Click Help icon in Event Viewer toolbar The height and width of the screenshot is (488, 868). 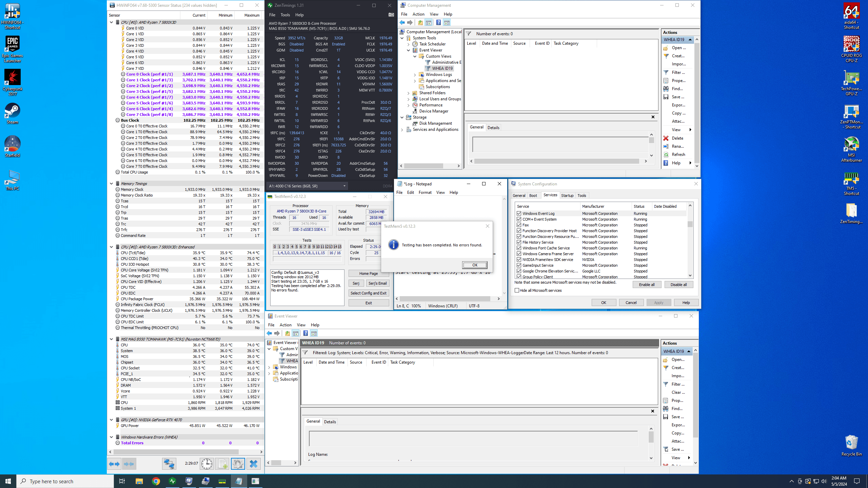click(305, 333)
